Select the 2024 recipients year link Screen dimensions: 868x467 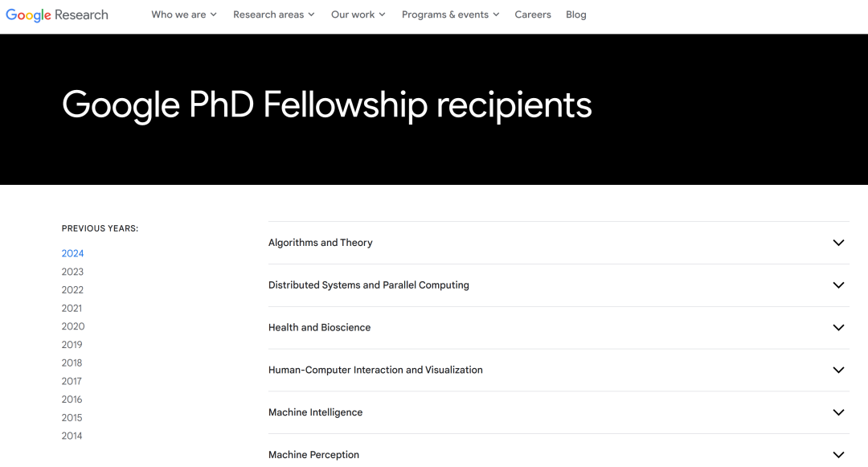(72, 253)
